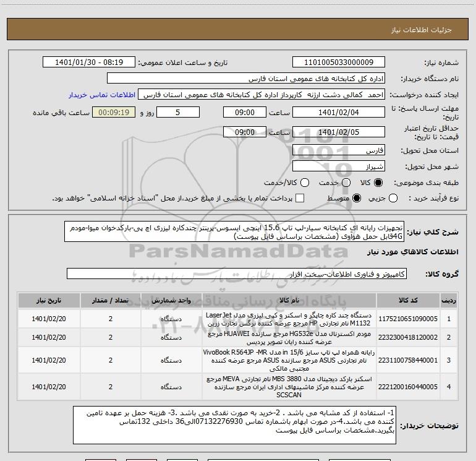
Task: Select the کالا/خدمت radio button
Action: pyautogui.click(x=305, y=183)
